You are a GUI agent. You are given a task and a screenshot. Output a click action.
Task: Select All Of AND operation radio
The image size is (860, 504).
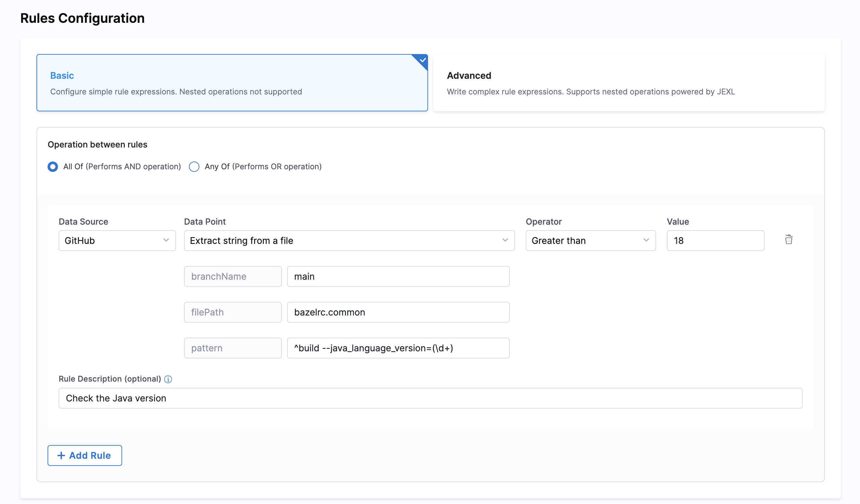pyautogui.click(x=53, y=167)
